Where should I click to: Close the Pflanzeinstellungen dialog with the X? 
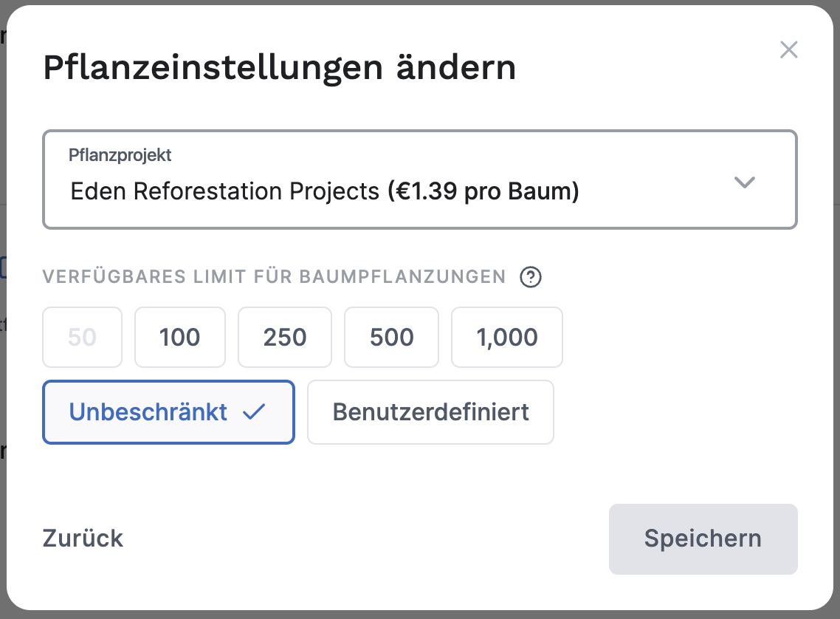coord(789,50)
